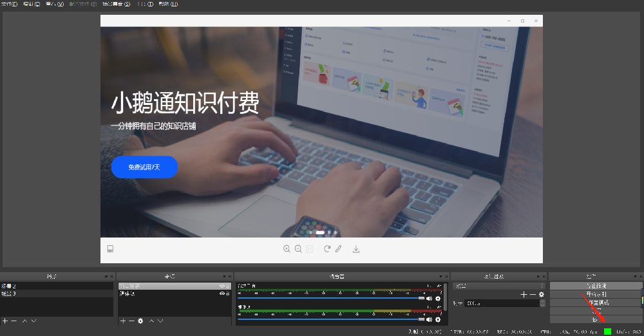The width and height of the screenshot is (644, 336).
Task: Mute the 媒体源 mixer channel speaker
Action: pyautogui.click(x=429, y=319)
